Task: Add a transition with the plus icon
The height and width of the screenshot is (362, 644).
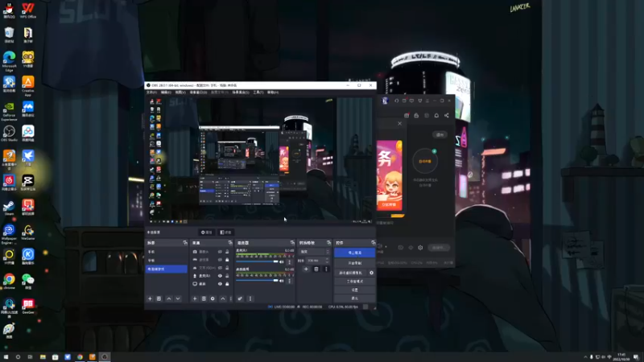Action: [x=306, y=269]
